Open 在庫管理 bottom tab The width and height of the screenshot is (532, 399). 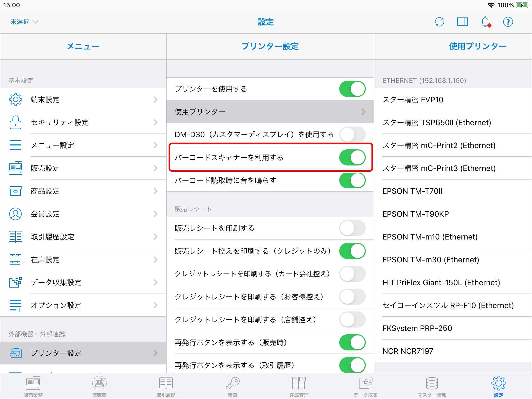[x=299, y=387]
